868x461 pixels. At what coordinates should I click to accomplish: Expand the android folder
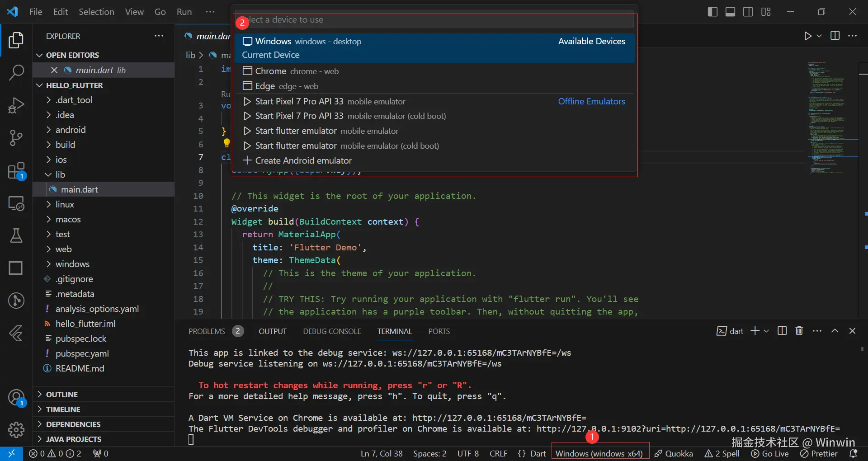[70, 130]
